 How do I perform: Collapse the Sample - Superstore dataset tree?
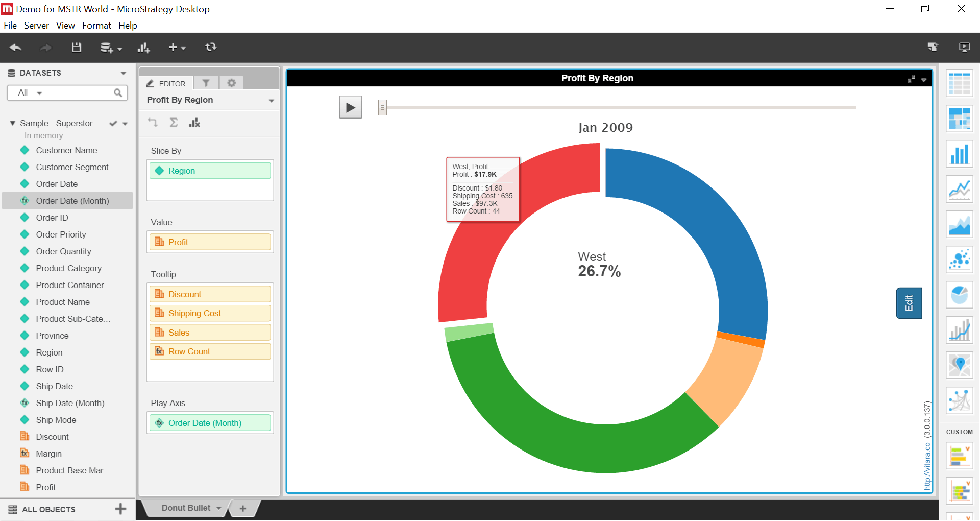pos(12,123)
